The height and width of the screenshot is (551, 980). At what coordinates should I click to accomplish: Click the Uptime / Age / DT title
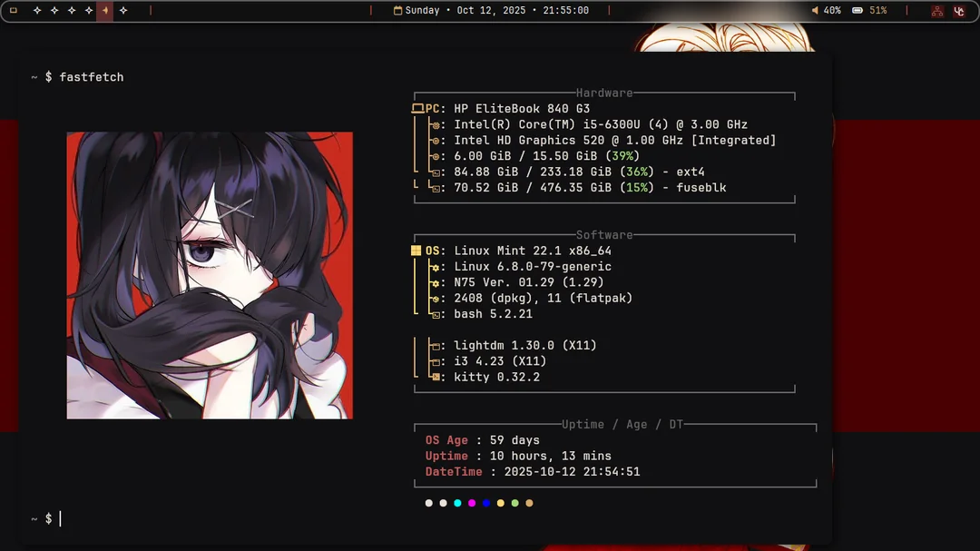pos(622,424)
